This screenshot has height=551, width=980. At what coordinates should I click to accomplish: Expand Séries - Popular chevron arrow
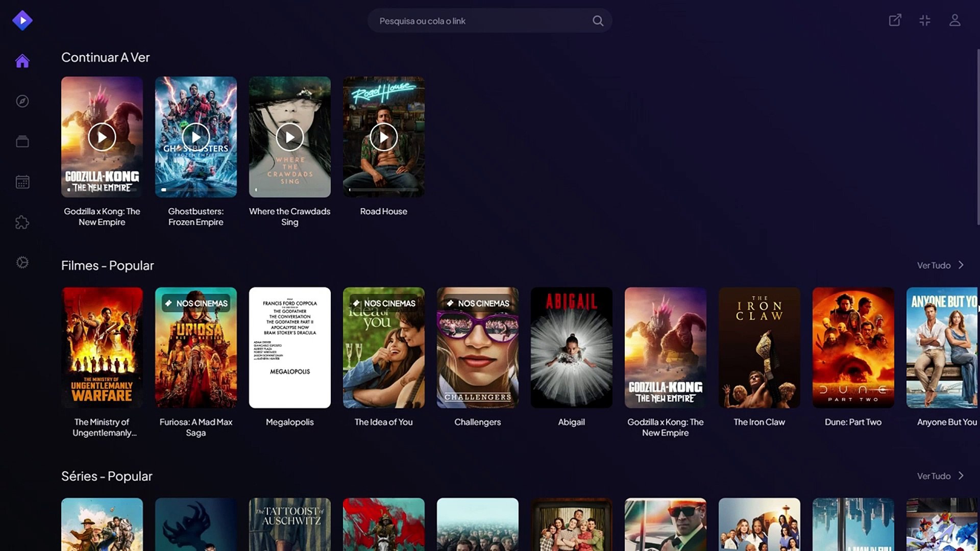(961, 476)
